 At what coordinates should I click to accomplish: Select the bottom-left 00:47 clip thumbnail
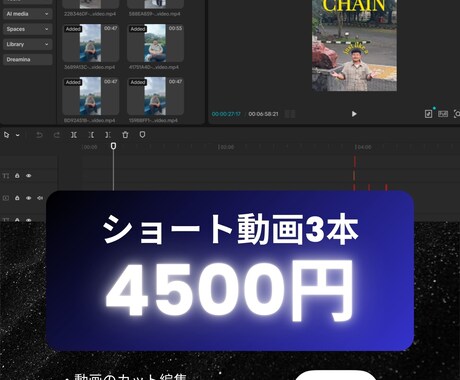[x=90, y=96]
